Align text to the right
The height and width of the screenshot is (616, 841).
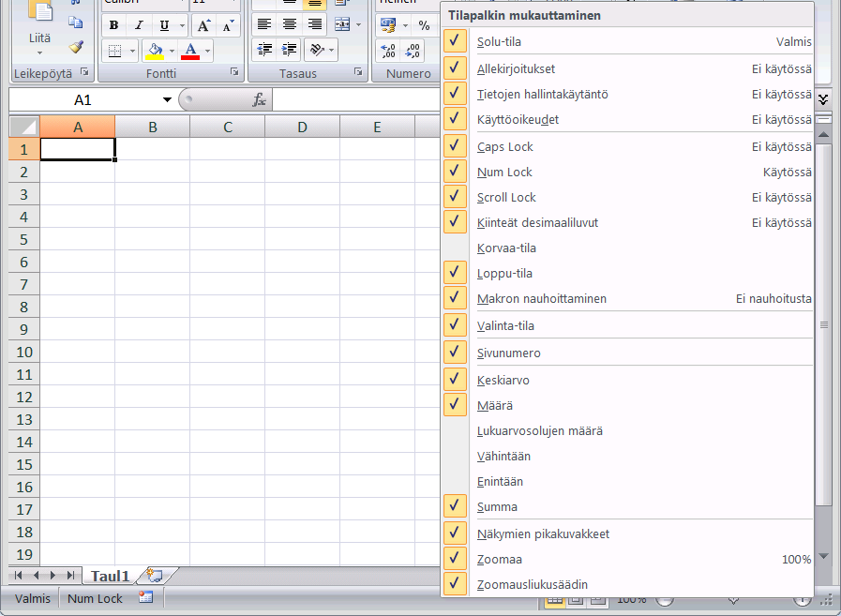314,24
